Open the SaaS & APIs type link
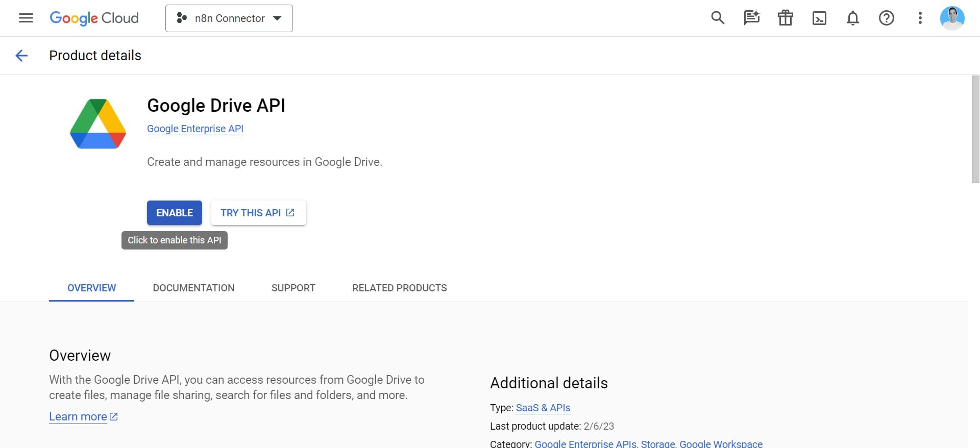980x448 pixels. point(543,408)
